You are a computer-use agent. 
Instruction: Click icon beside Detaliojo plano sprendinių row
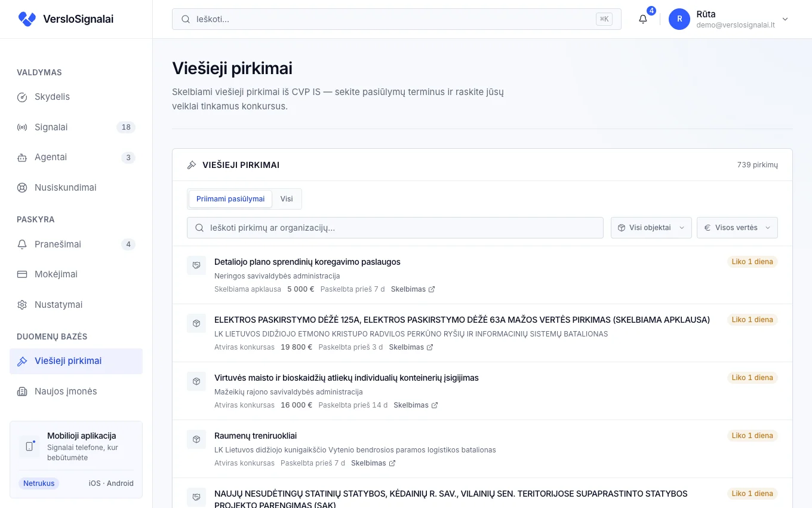pos(196,265)
